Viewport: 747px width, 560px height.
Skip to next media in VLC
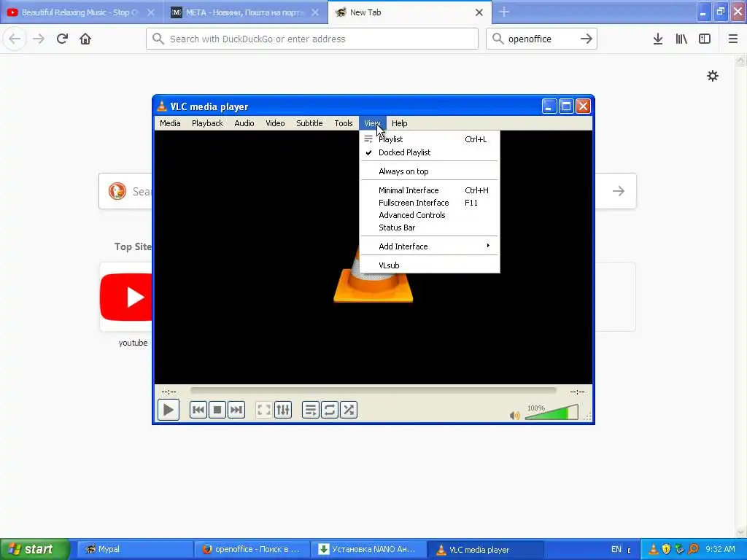pos(236,410)
